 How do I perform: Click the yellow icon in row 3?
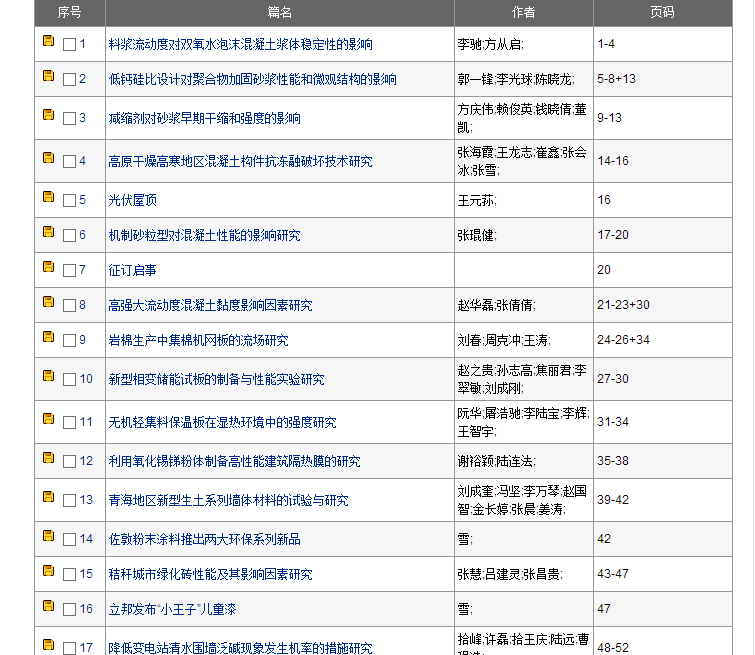coord(48,116)
